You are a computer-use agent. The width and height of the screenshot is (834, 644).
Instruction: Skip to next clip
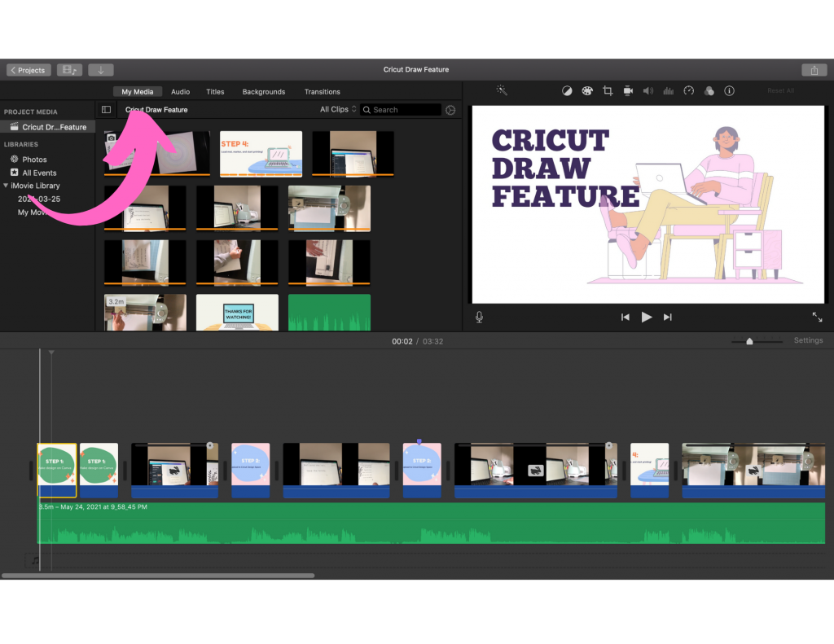pyautogui.click(x=668, y=317)
